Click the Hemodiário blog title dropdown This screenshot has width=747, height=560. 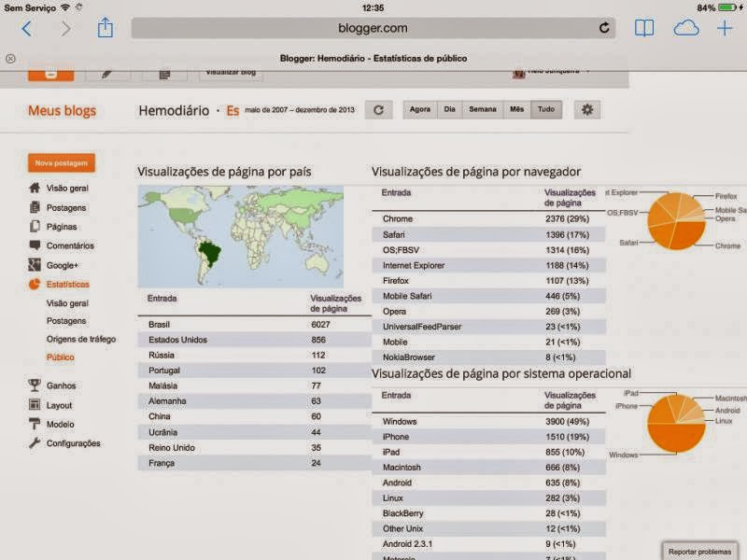tap(174, 111)
